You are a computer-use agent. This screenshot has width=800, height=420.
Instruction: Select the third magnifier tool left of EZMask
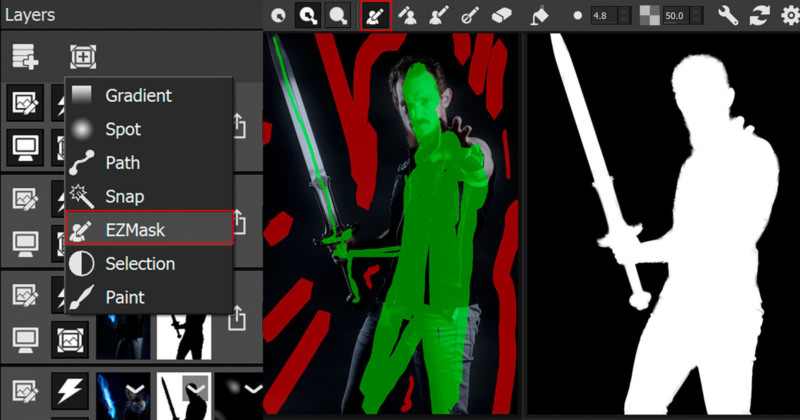[x=338, y=16]
